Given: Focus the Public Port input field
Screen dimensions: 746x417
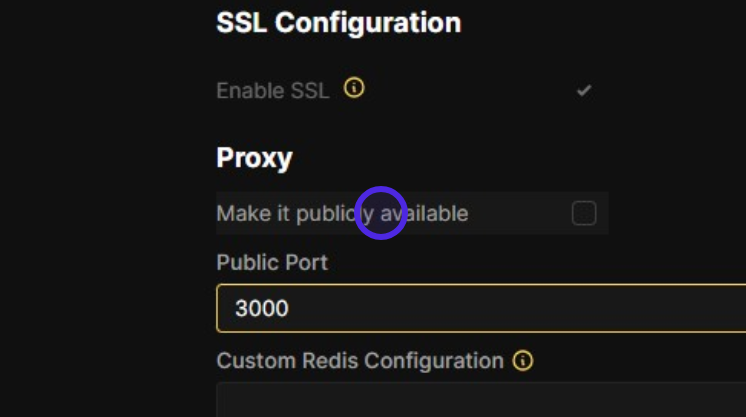Looking at the screenshot, I should [480, 308].
